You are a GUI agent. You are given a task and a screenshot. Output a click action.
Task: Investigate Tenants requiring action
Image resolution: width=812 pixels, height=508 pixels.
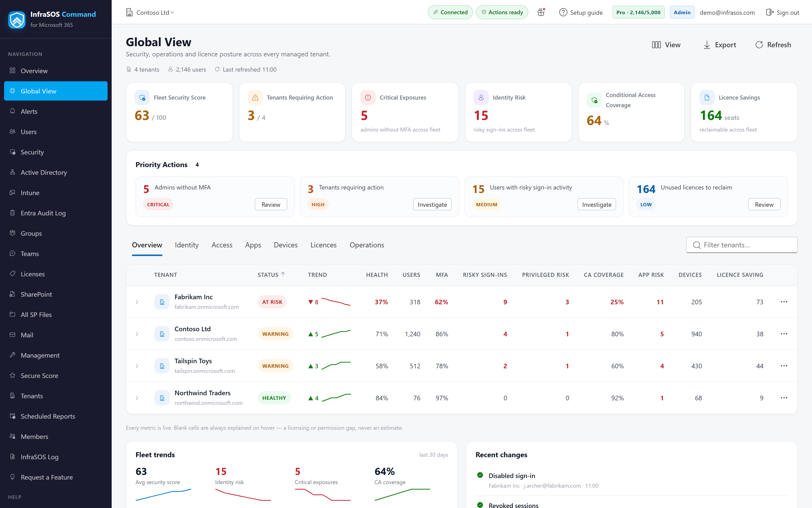pos(432,204)
